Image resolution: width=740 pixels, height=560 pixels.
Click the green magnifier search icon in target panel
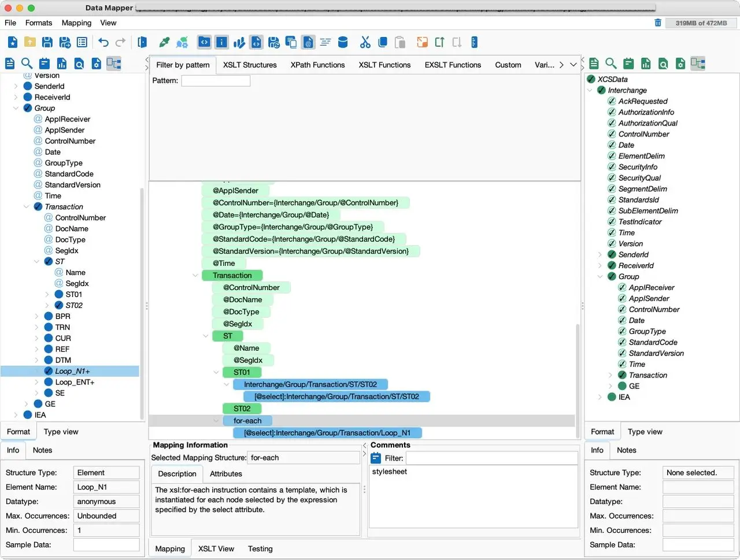click(611, 64)
